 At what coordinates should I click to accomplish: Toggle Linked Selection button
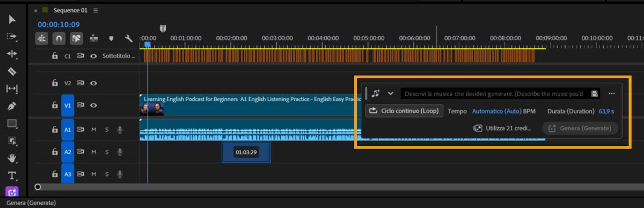coord(76,39)
